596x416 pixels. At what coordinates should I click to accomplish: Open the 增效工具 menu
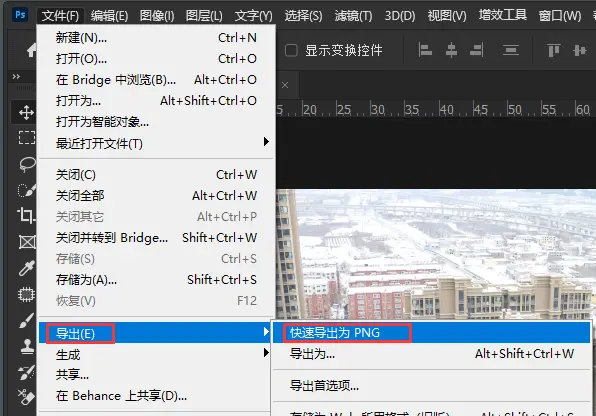tap(502, 15)
